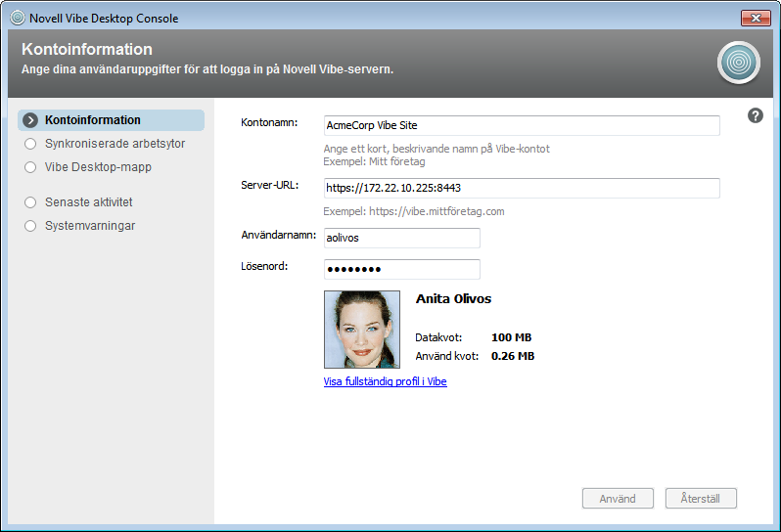Open Senaste aktivitet section
This screenshot has width=781, height=532.
(x=89, y=202)
